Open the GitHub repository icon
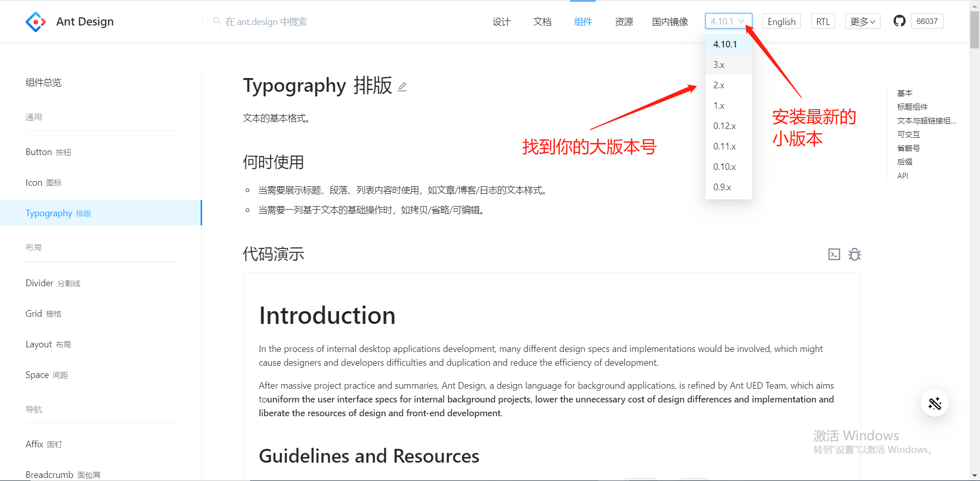Screen dimensions: 980x481 click(899, 21)
